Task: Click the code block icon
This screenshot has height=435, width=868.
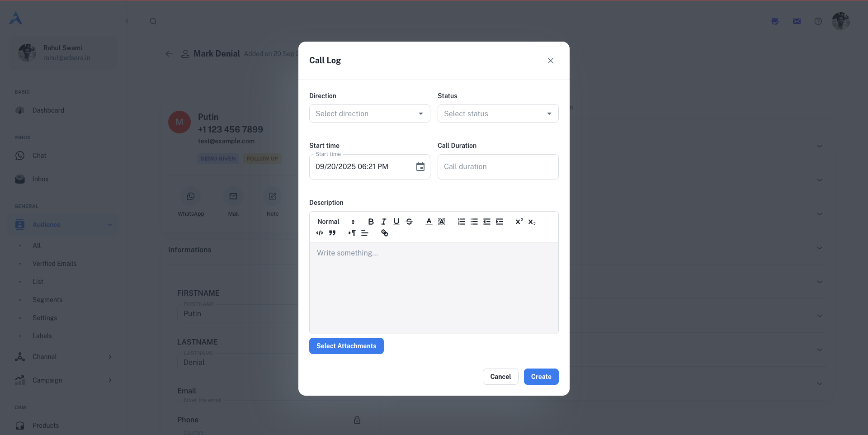Action: tap(320, 233)
